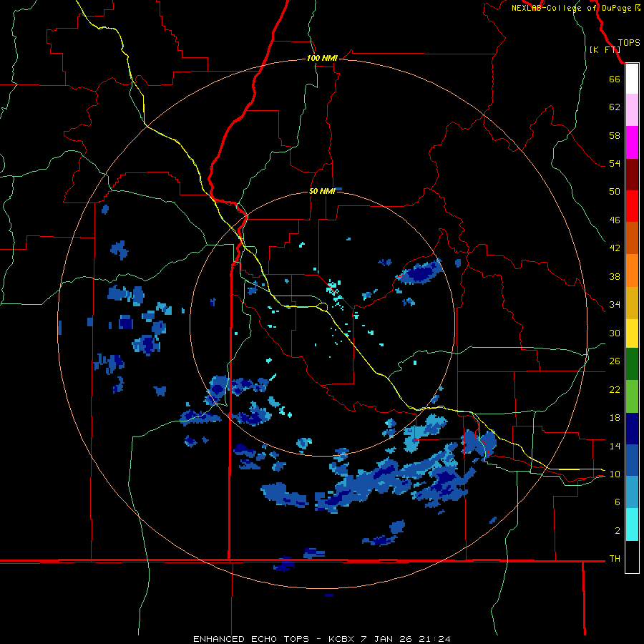The image size is (644, 644).
Task: Click the 'NEXLAB-College of DuPage' credit text
Action: [572, 8]
